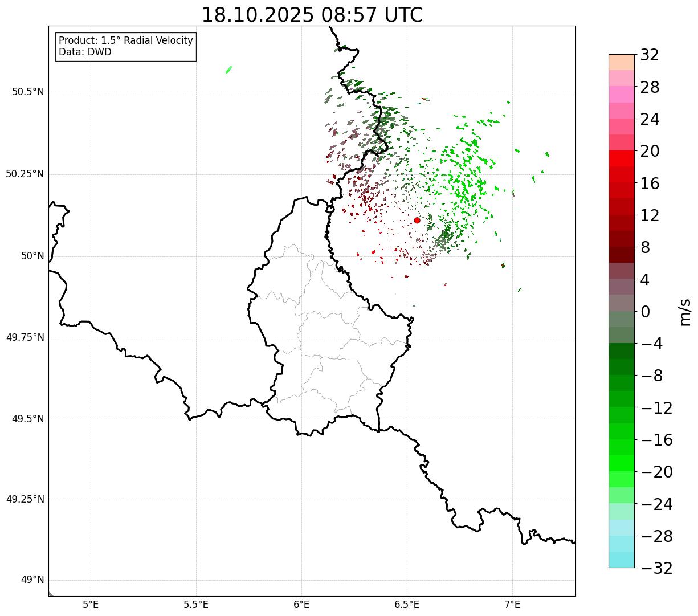The image size is (698, 616).
Task: Pick the dark maroon colorbar segment just above 8
Action: click(622, 239)
